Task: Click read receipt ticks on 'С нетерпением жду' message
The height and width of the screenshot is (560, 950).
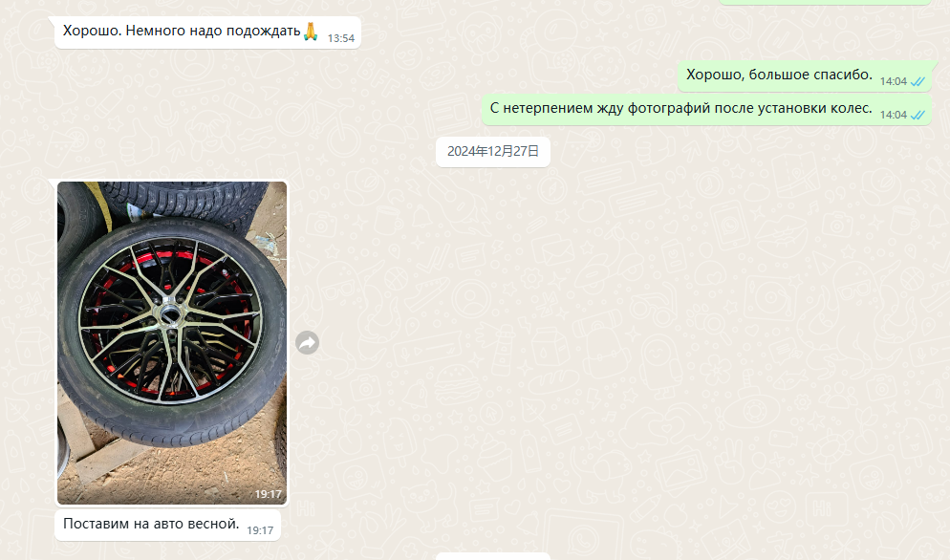Action: click(x=918, y=115)
